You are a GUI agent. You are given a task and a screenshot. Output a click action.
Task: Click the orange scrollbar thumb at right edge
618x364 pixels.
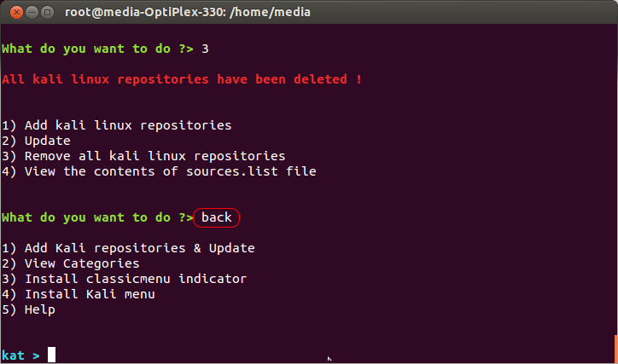pos(615,348)
